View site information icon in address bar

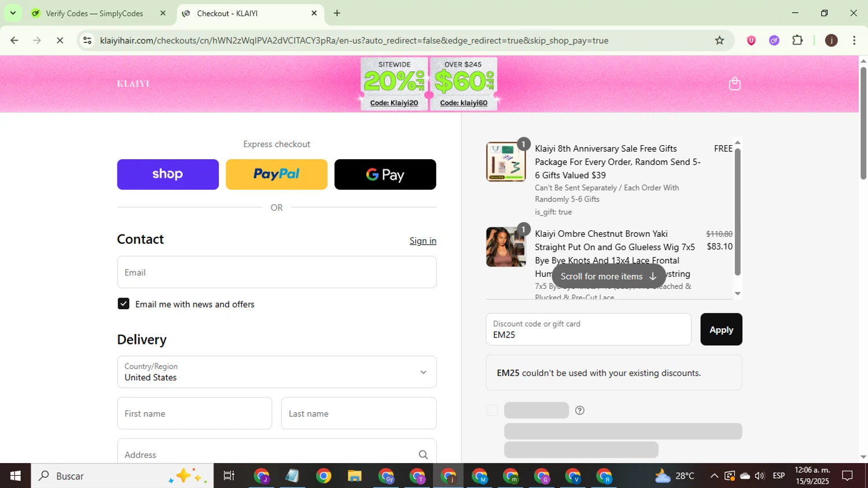pos(87,41)
